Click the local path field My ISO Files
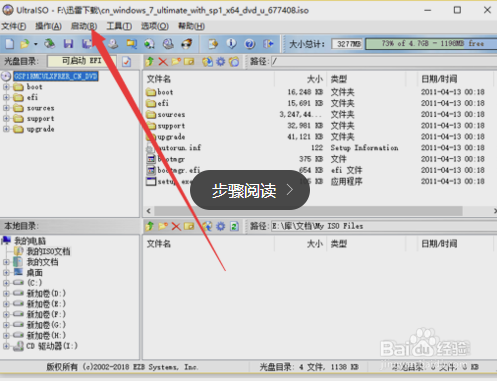This screenshot has height=382, width=497. tap(383, 226)
